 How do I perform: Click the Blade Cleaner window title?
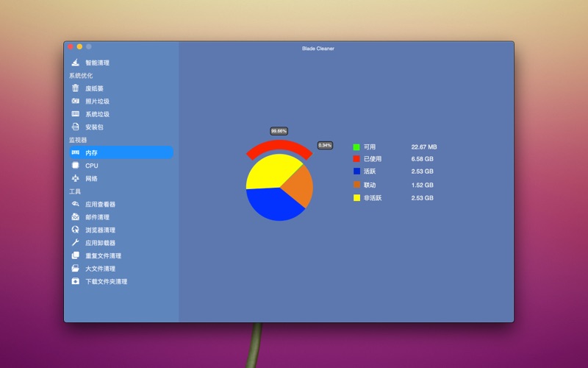[x=318, y=49]
